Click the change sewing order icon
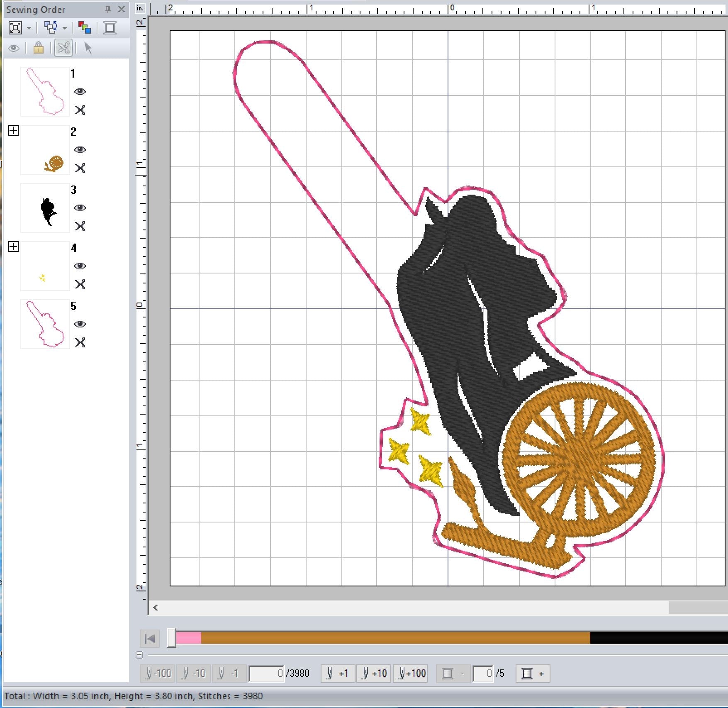This screenshot has height=708, width=728. [x=51, y=28]
